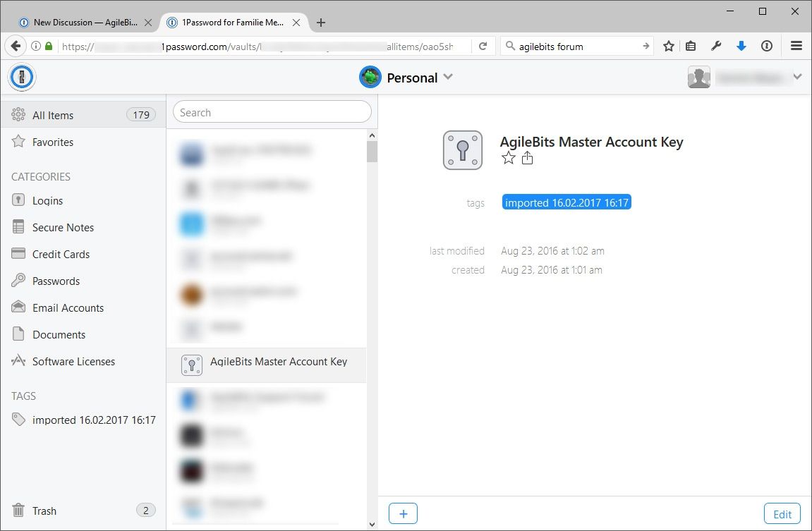
Task: Click the Credit Cards icon
Action: [18, 253]
